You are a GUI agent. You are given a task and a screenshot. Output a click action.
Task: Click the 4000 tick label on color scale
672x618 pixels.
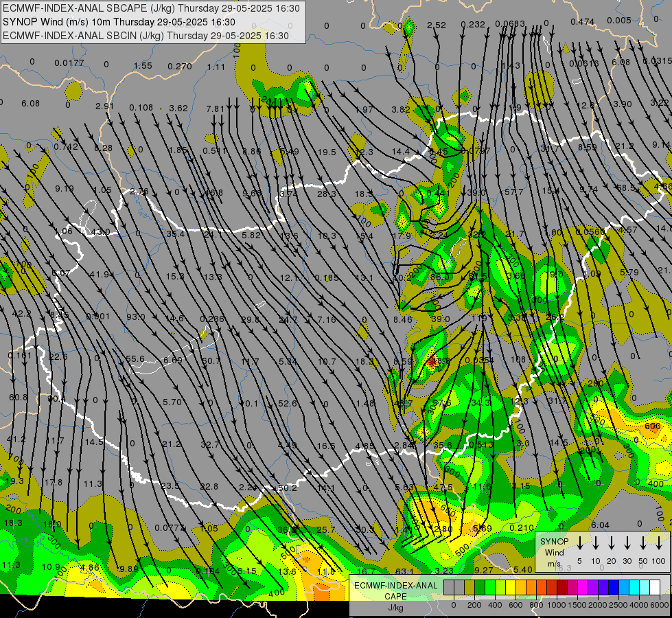pyautogui.click(x=638, y=605)
